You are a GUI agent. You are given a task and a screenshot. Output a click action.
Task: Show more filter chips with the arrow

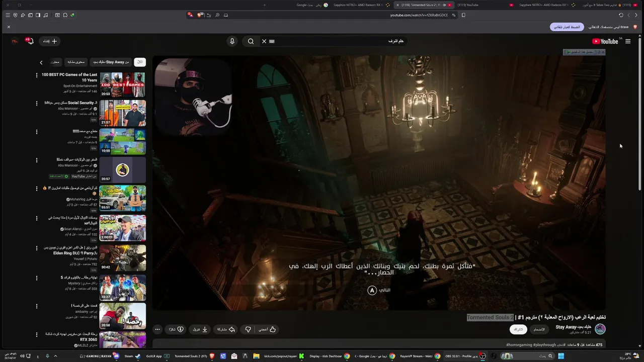point(41,62)
